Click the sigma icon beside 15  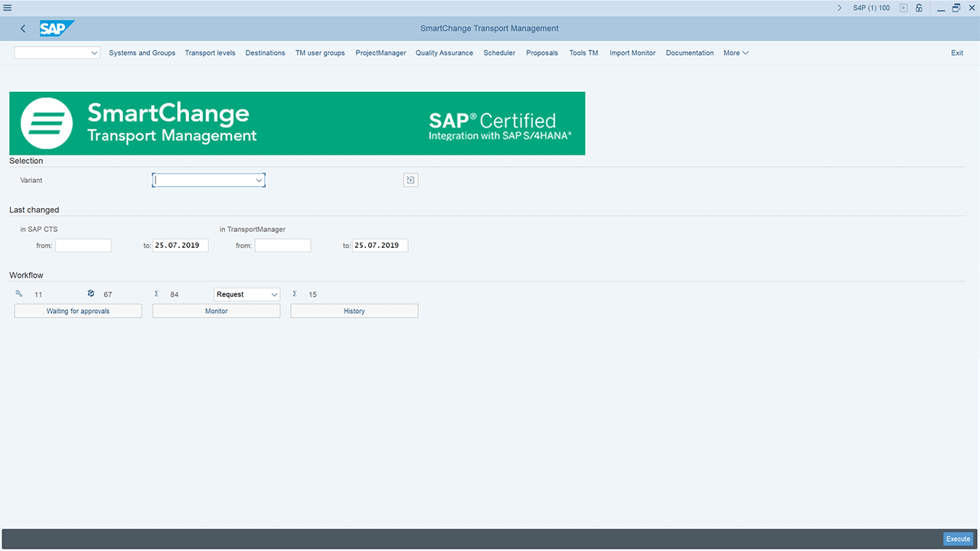[295, 293]
